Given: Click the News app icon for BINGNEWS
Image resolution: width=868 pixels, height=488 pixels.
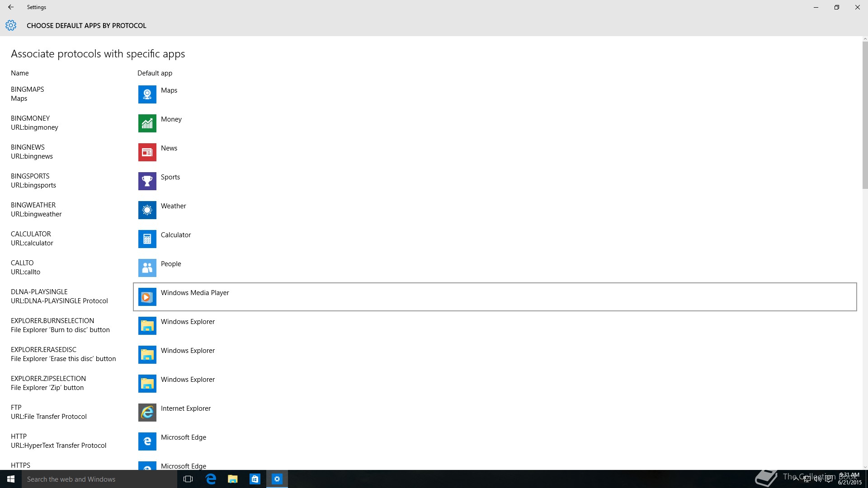Looking at the screenshot, I should [x=147, y=152].
